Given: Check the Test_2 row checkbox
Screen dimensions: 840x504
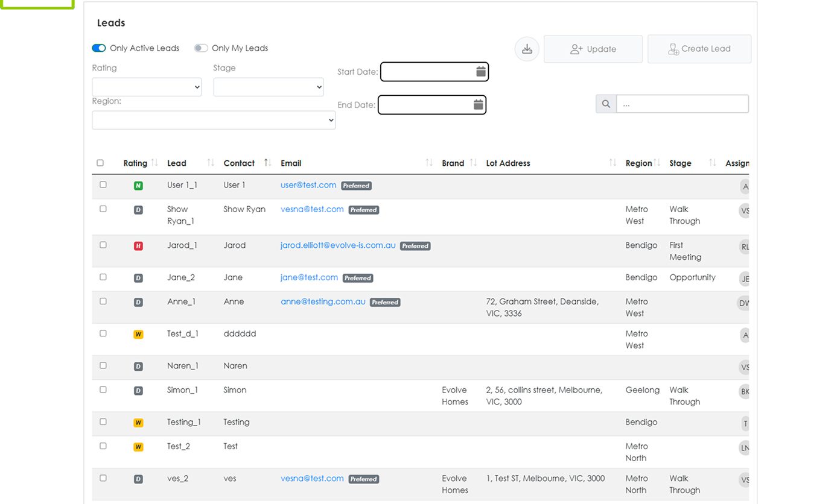Looking at the screenshot, I should pyautogui.click(x=103, y=446).
